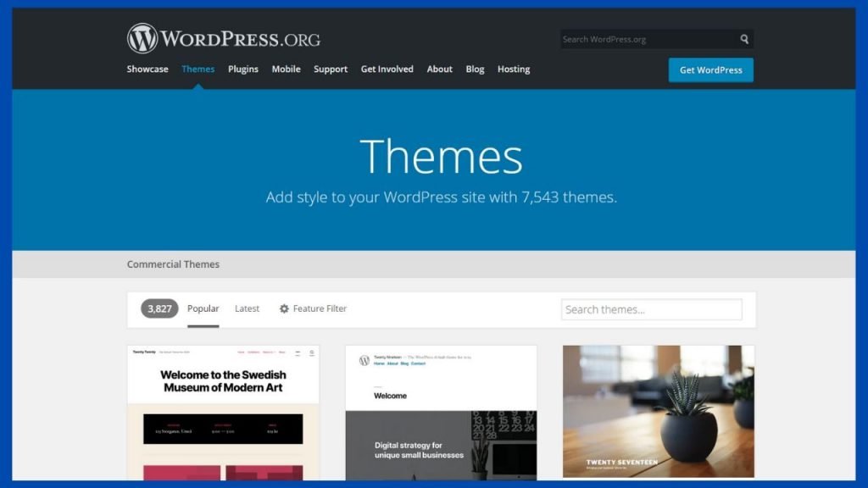
Task: Open the Blog menu item
Action: coord(475,69)
